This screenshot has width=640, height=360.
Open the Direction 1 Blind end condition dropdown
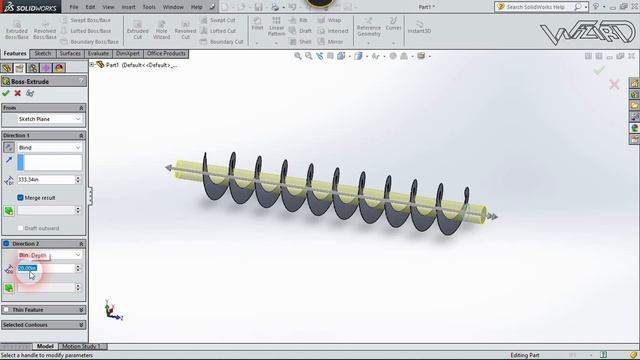click(49, 147)
